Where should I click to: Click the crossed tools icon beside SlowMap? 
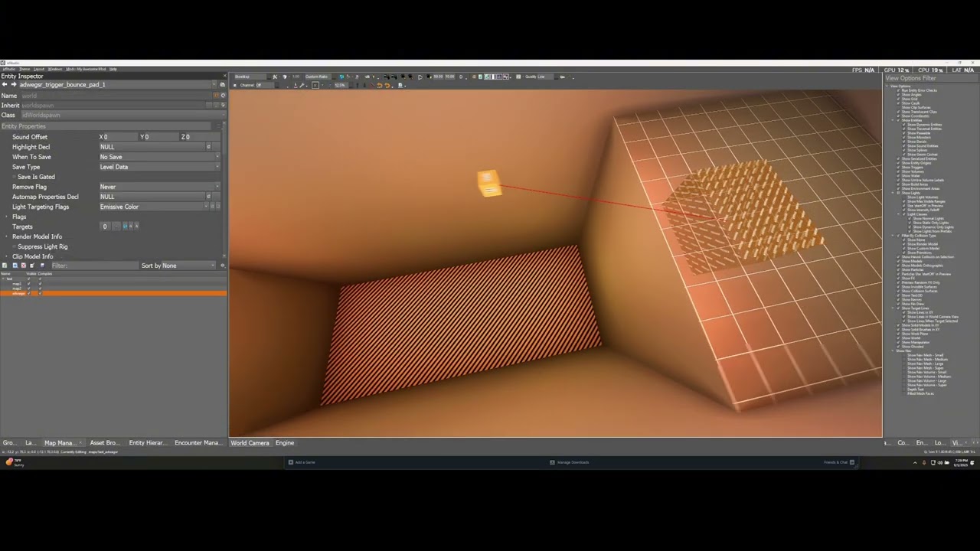click(275, 77)
